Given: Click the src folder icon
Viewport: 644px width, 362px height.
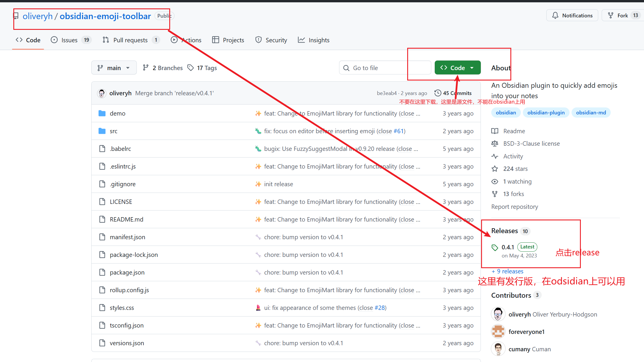Looking at the screenshot, I should point(102,131).
